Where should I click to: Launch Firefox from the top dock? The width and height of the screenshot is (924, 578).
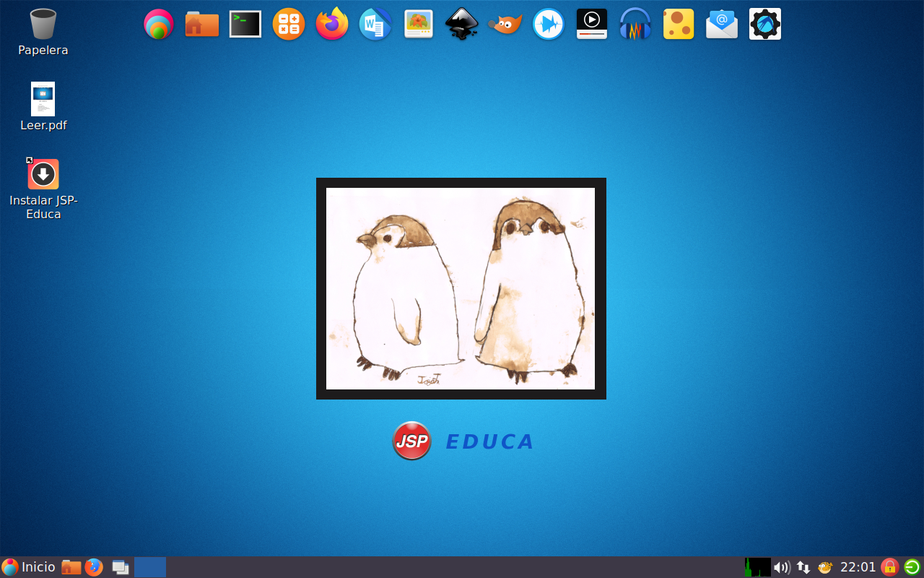tap(332, 24)
